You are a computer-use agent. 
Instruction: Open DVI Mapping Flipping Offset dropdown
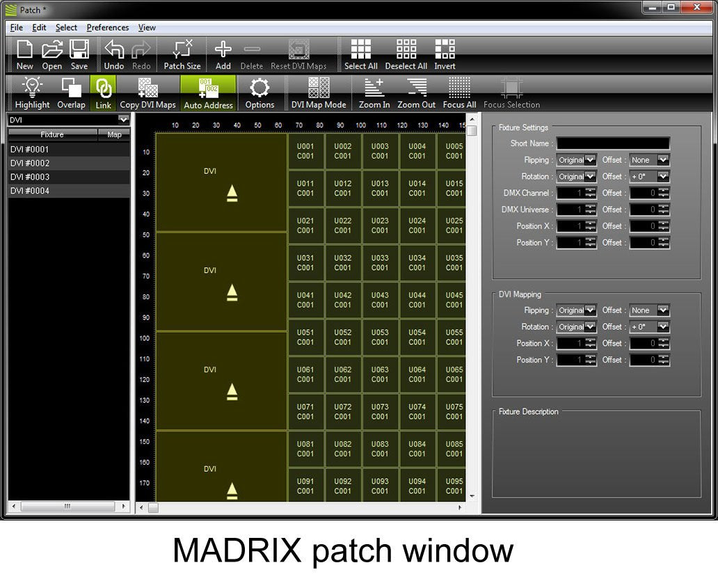coord(649,310)
